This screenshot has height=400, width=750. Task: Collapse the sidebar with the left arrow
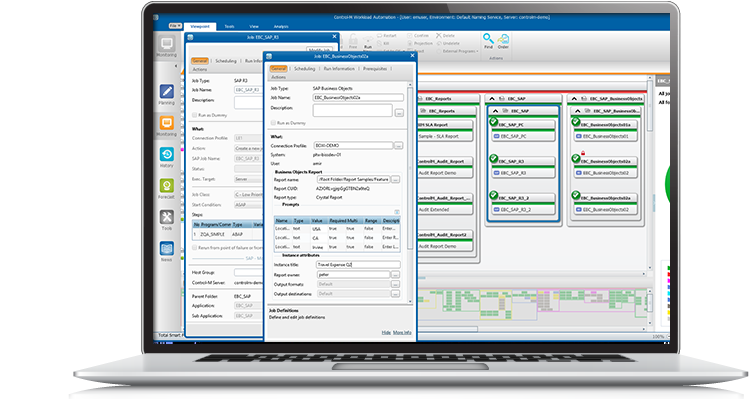(x=176, y=66)
